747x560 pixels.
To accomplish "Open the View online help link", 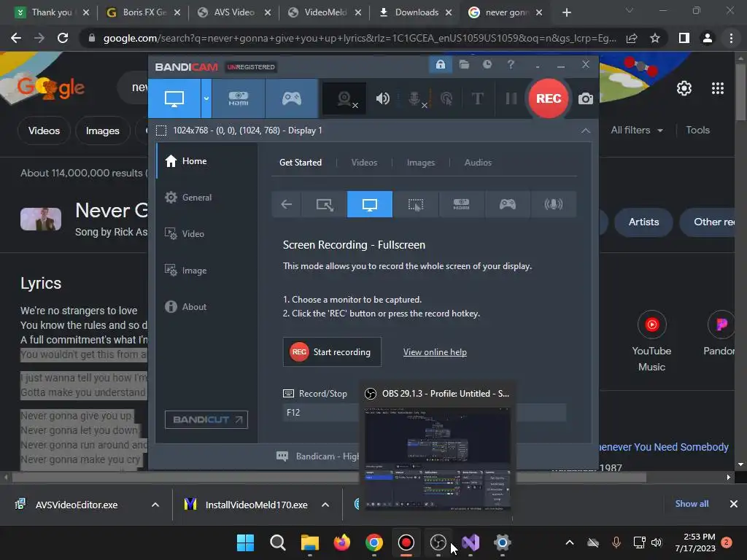I will click(x=435, y=352).
